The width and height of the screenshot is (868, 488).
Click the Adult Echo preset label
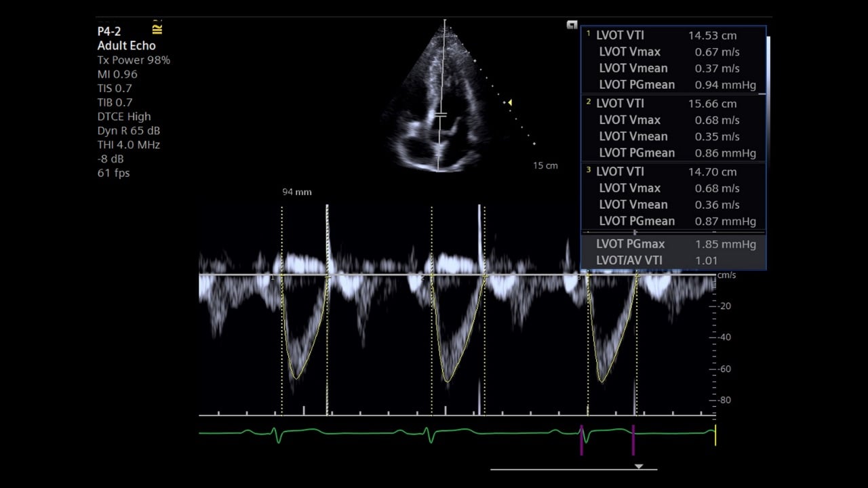[x=126, y=46]
